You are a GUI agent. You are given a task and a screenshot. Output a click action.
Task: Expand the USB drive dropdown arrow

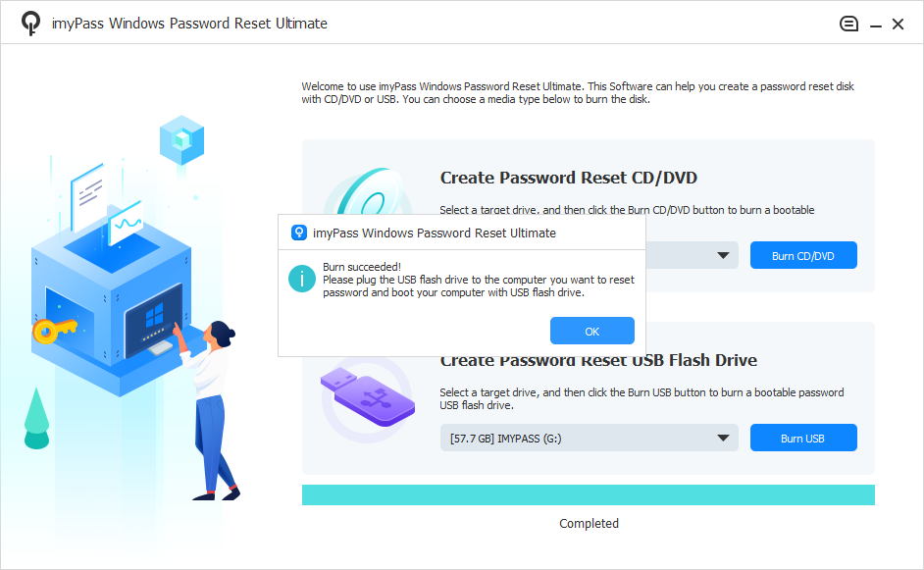[x=723, y=438]
